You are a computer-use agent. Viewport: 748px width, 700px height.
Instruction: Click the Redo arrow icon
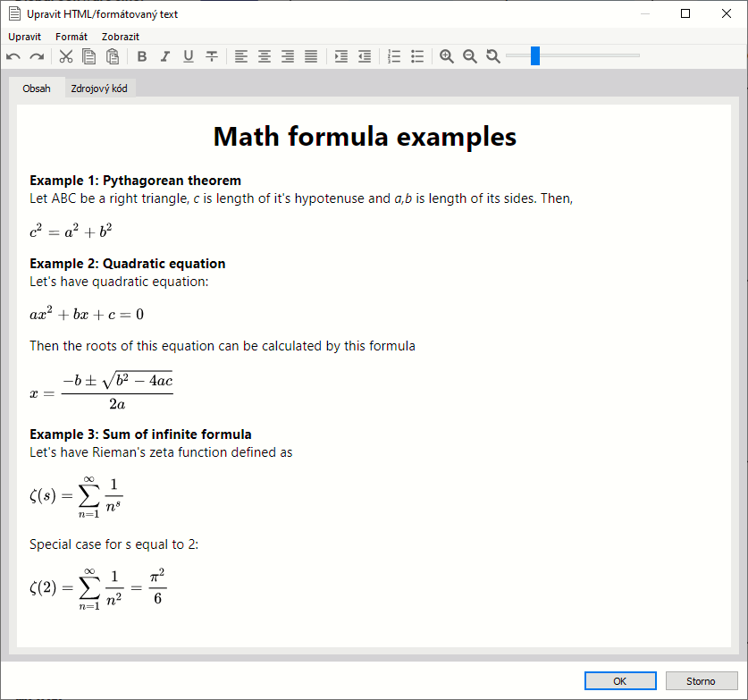37,57
